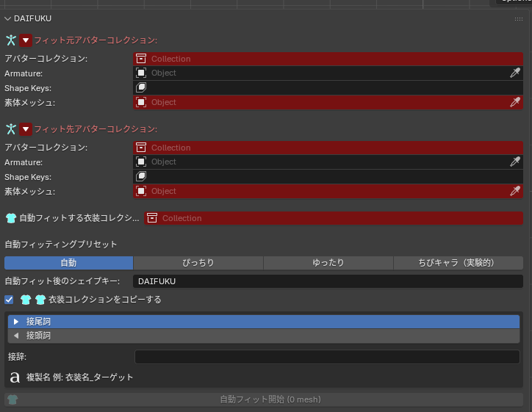This screenshot has height=412, width=532.
Task: Click the shirt icon beside 自動フィットする衣装コレクション
Action: pyautogui.click(x=11, y=218)
